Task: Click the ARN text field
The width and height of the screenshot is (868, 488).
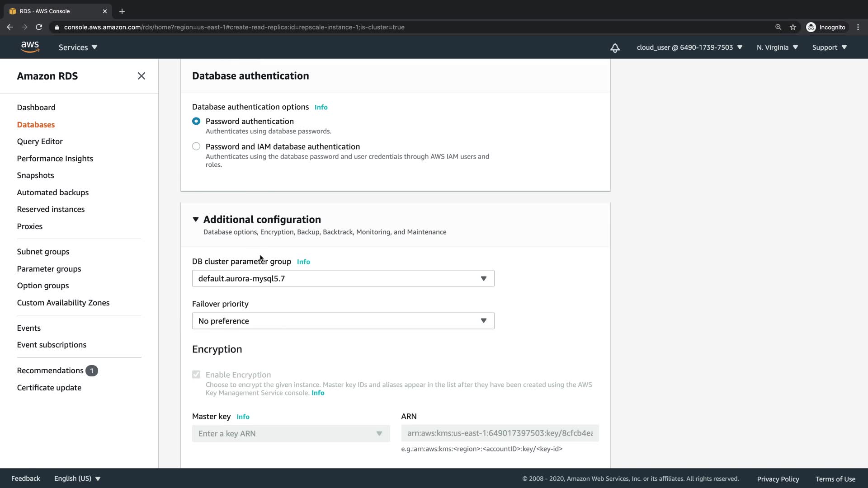Action: [500, 433]
